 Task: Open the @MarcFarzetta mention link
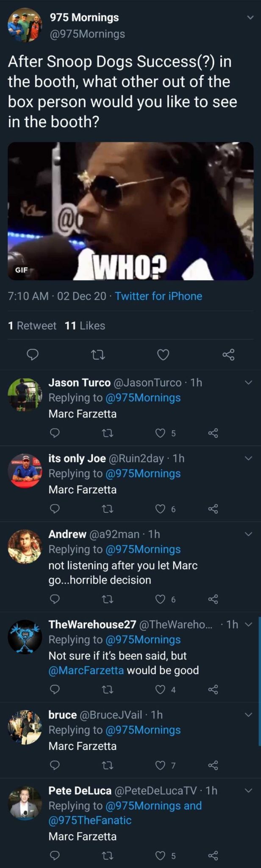point(86,670)
